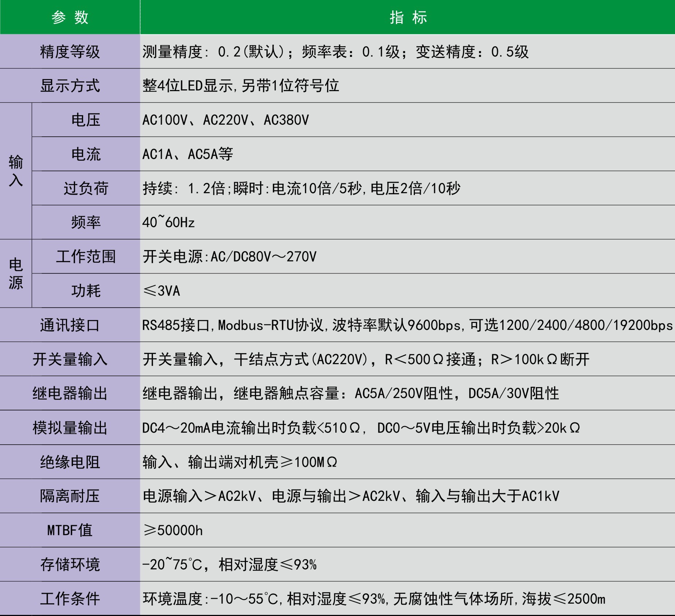Select the MTBF值 parameter cell
The width and height of the screenshot is (675, 616).
pos(70,530)
